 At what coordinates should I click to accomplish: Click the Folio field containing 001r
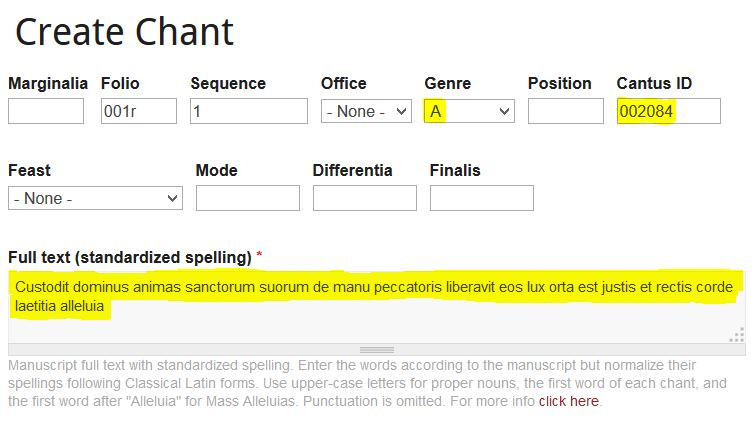(138, 111)
